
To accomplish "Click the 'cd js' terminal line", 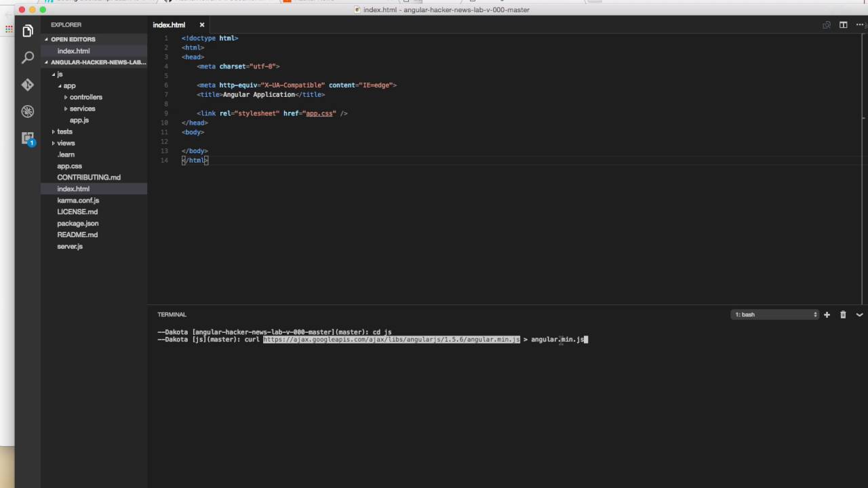I will (x=274, y=332).
